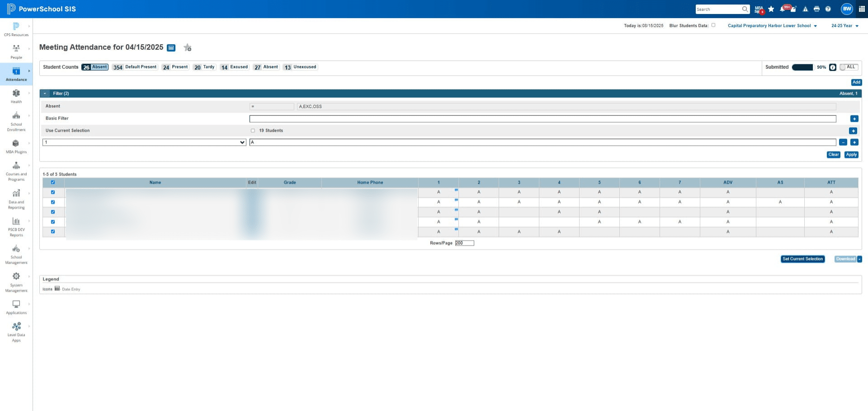Open the period dropdown showing 1
The width and height of the screenshot is (868, 411).
(144, 142)
